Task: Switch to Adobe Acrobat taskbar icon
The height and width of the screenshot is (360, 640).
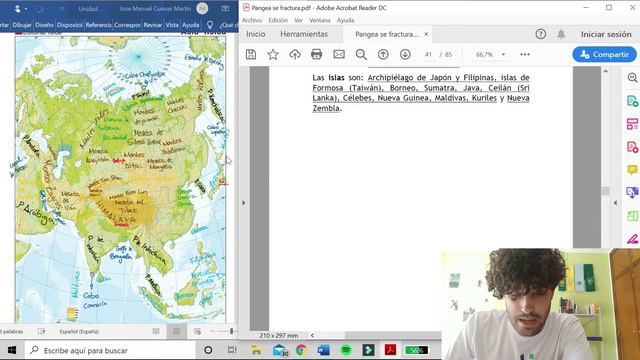Action: pyautogui.click(x=391, y=350)
